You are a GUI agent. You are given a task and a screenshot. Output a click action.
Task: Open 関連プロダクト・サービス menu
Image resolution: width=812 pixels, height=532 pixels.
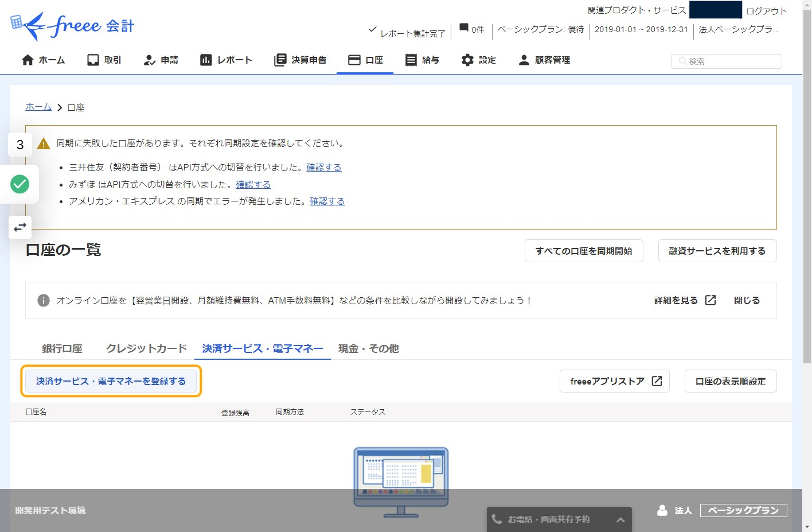(x=637, y=10)
